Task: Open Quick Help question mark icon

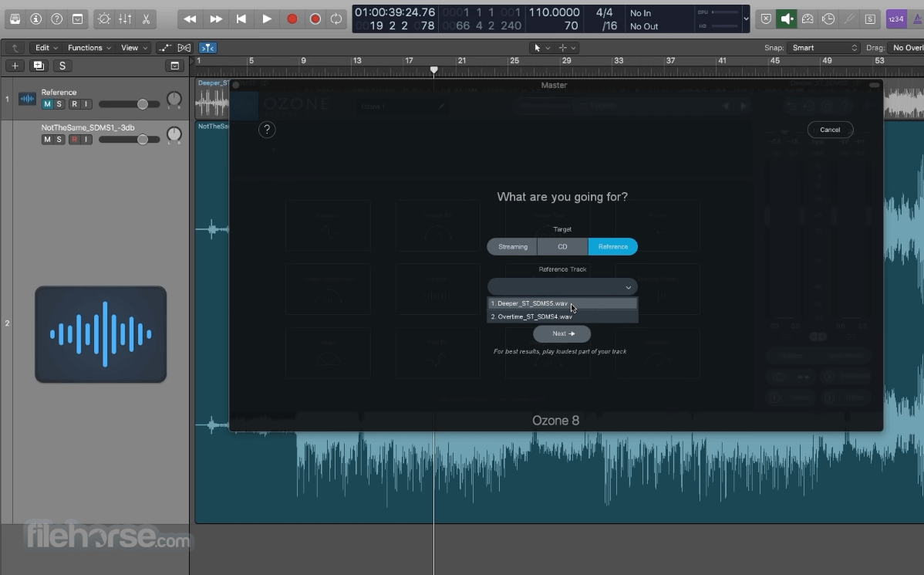Action: [56, 19]
